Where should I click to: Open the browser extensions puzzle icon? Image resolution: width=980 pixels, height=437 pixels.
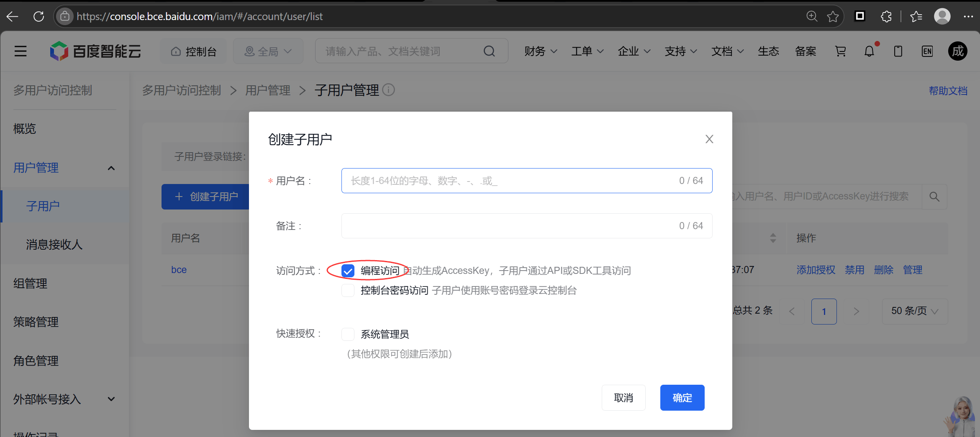[x=886, y=16]
